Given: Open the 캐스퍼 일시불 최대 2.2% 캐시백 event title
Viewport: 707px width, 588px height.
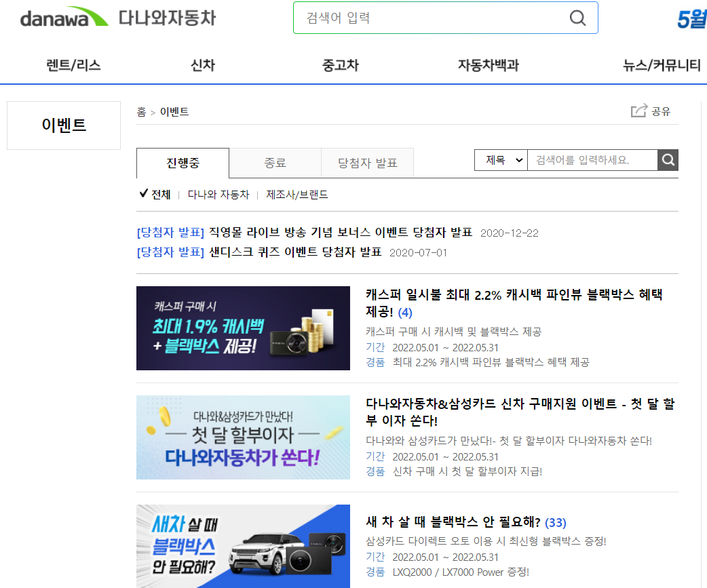Looking at the screenshot, I should coord(514,303).
